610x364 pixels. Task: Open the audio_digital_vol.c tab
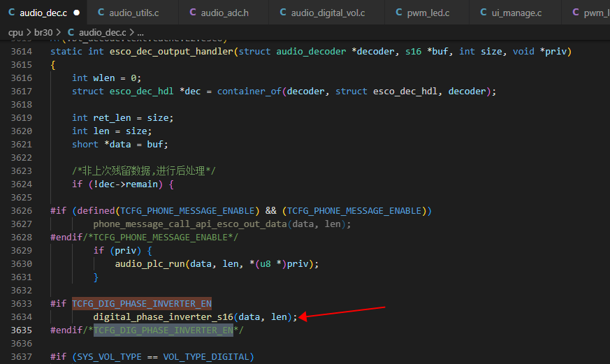(x=328, y=13)
